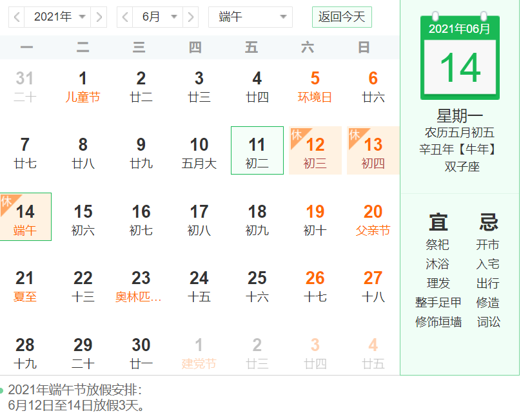
Task: Open the 2021年 year dropdown
Action: (x=58, y=17)
